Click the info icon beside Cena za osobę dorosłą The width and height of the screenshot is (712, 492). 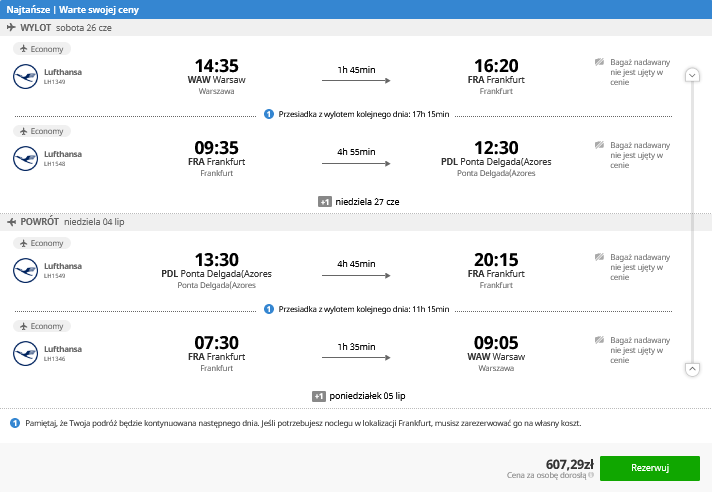tap(591, 475)
